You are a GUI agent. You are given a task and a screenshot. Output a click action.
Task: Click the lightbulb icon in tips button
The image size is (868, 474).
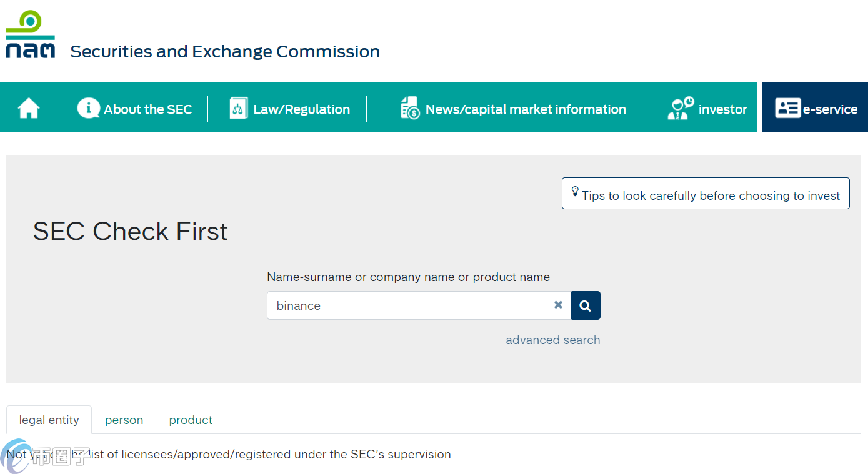[575, 192]
